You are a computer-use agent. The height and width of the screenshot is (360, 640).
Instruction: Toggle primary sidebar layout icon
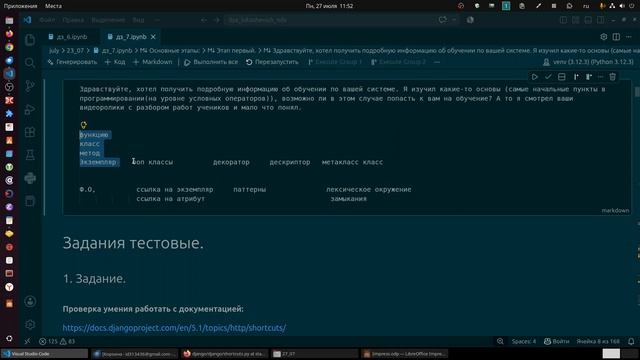click(563, 20)
